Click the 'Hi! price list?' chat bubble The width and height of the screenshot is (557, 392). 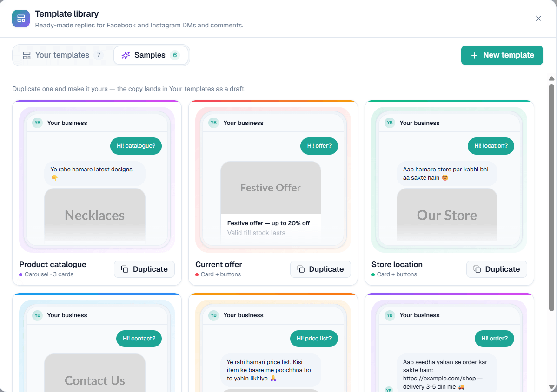(314, 339)
